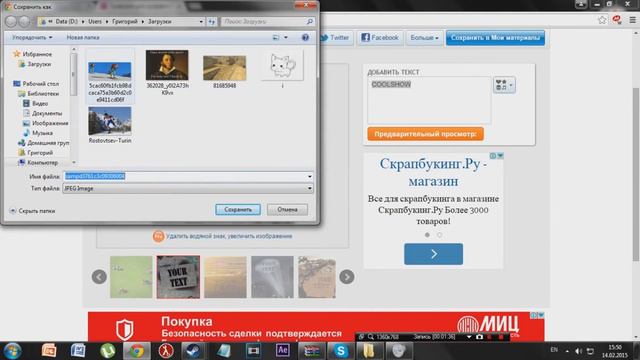Viewport: 640px width, 360px height.
Task: Click the browser bookmark star icon
Action: tap(602, 20)
